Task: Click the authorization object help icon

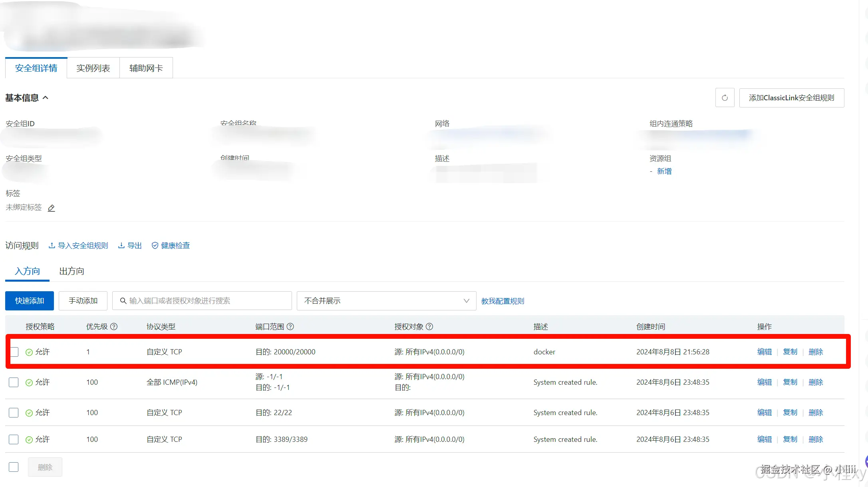Action: tap(429, 326)
